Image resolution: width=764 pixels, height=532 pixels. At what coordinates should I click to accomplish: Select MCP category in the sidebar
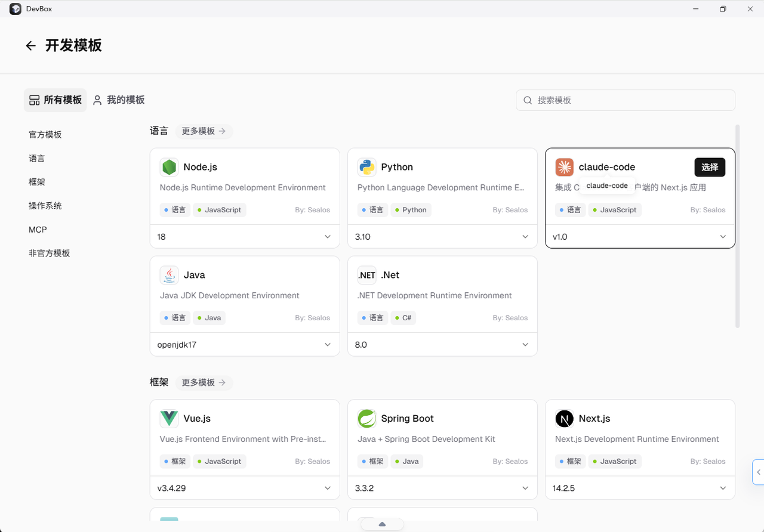(38, 230)
